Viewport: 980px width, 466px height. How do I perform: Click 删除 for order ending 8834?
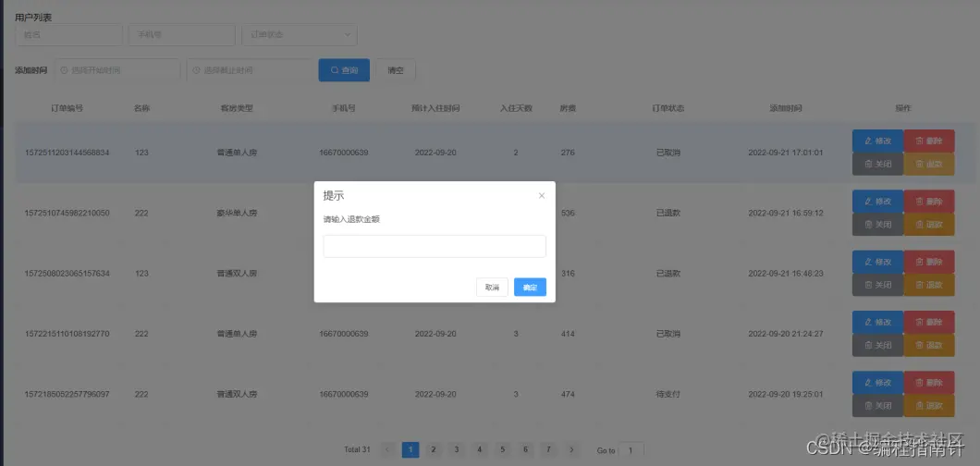pyautogui.click(x=929, y=141)
